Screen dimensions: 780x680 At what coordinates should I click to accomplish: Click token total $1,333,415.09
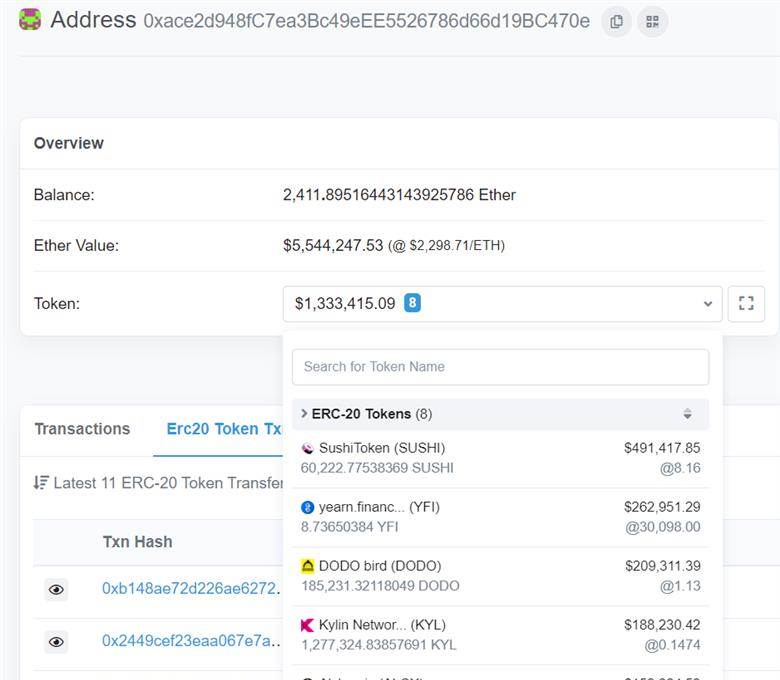[345, 303]
